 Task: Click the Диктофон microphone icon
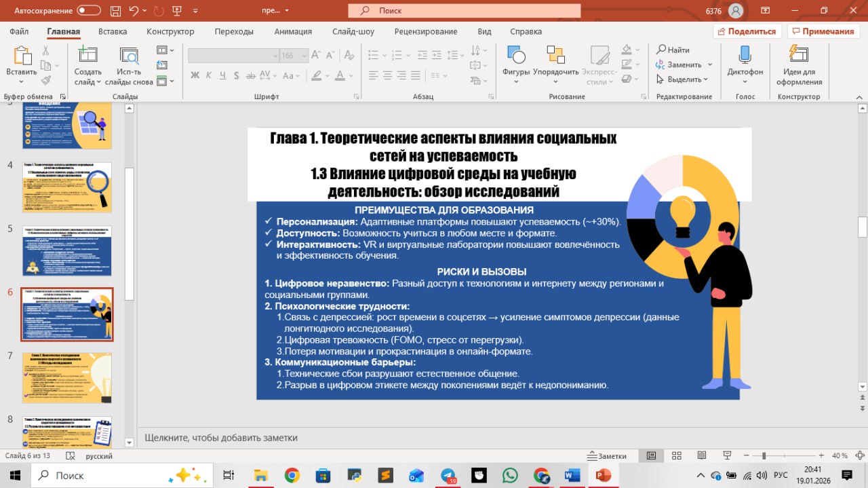point(745,55)
